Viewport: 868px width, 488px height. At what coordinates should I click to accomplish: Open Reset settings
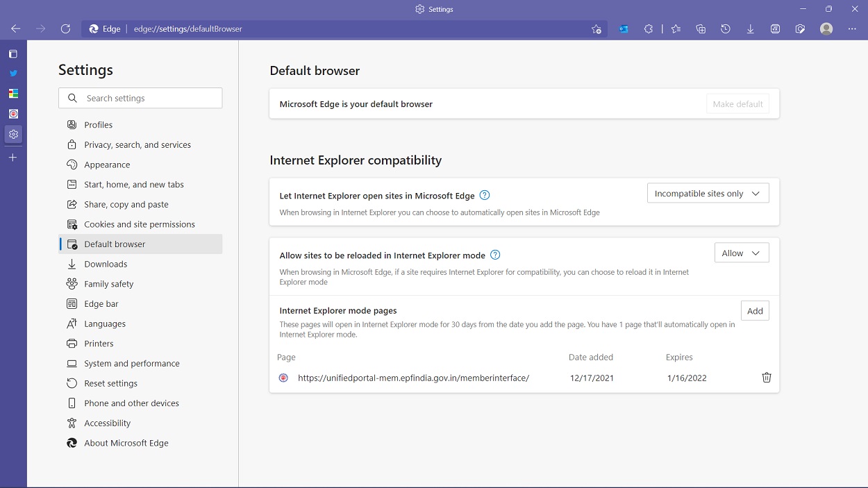pos(140,384)
